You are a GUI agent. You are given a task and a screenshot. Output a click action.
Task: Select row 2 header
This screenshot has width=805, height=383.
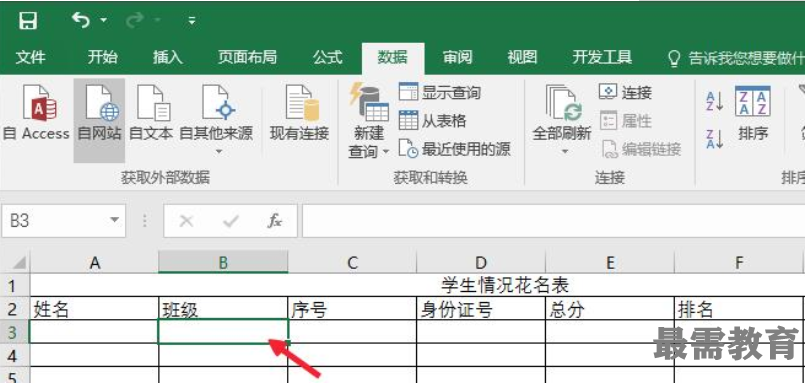coord(15,309)
